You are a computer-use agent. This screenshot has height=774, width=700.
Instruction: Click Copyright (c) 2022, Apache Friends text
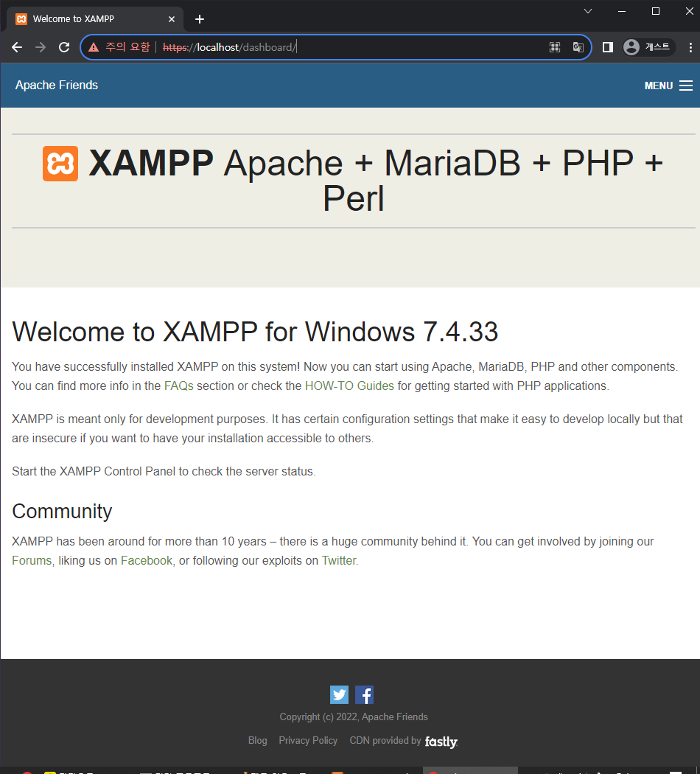(354, 717)
